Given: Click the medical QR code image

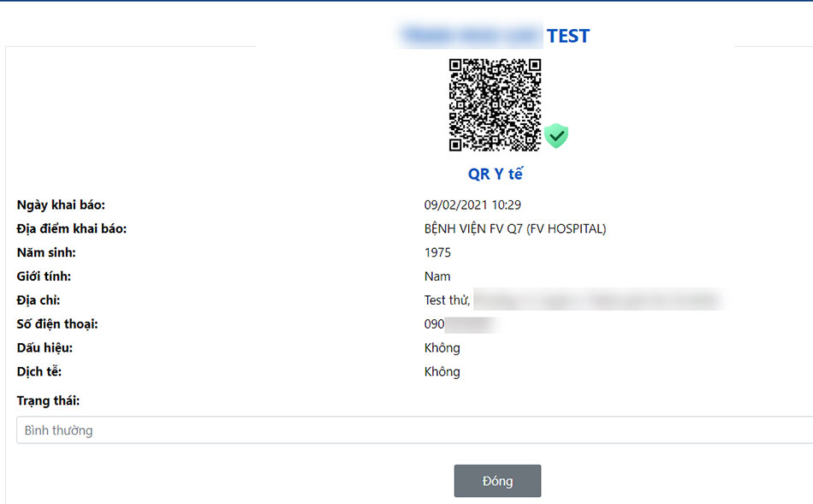Looking at the screenshot, I should tap(495, 104).
